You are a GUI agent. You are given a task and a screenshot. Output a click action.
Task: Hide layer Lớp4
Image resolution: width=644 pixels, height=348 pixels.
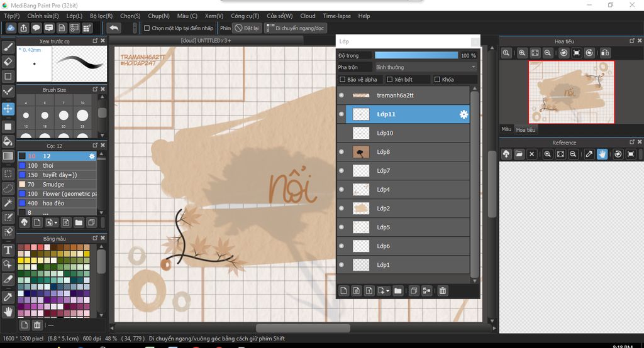(x=341, y=190)
